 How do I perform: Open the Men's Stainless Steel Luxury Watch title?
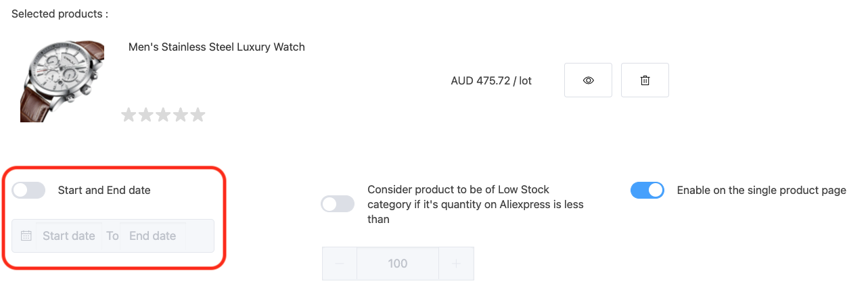click(x=216, y=47)
